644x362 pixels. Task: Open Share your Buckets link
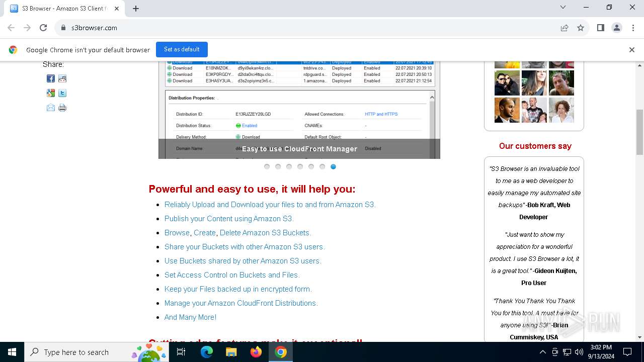coord(245,247)
